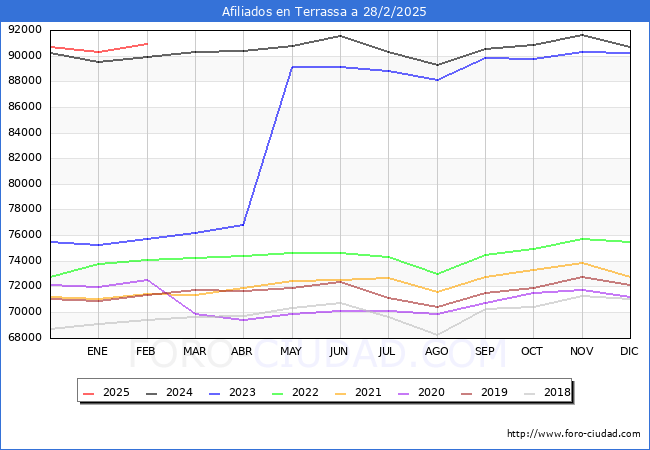Click the chart title 'Afiliados en Terrassa a 28/2/2025'
The height and width of the screenshot is (450, 650).
(324, 11)
